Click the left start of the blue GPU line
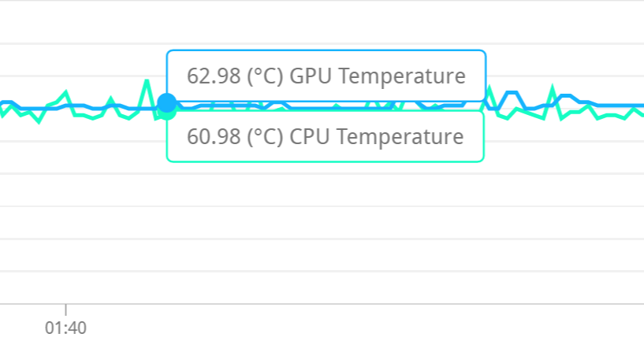 click(2, 103)
